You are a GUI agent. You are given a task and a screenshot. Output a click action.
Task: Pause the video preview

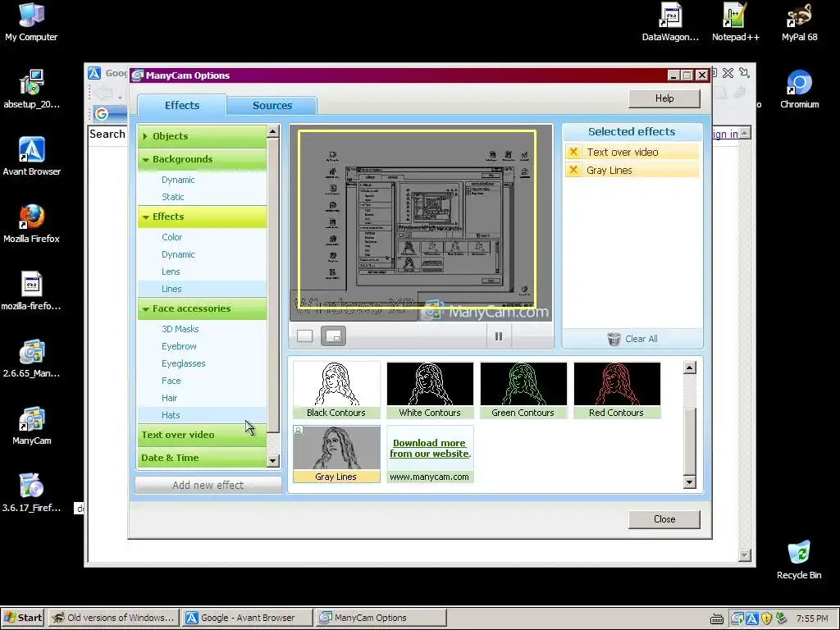point(498,336)
